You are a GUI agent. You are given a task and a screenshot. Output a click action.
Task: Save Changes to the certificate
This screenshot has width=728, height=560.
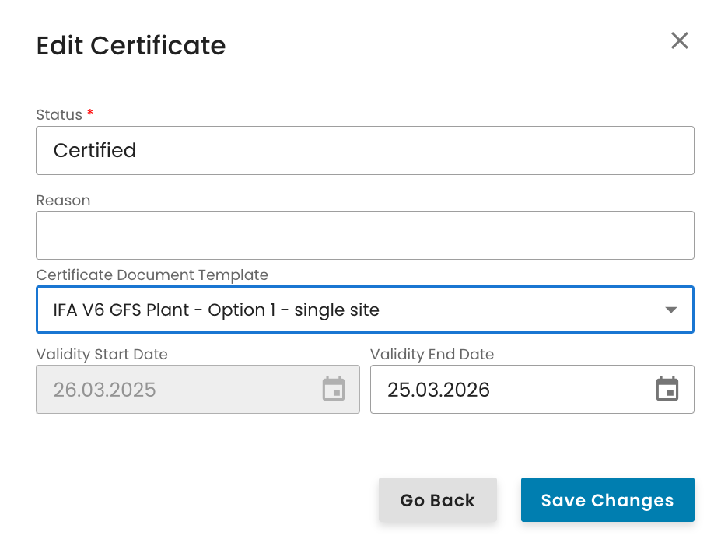coord(607,500)
